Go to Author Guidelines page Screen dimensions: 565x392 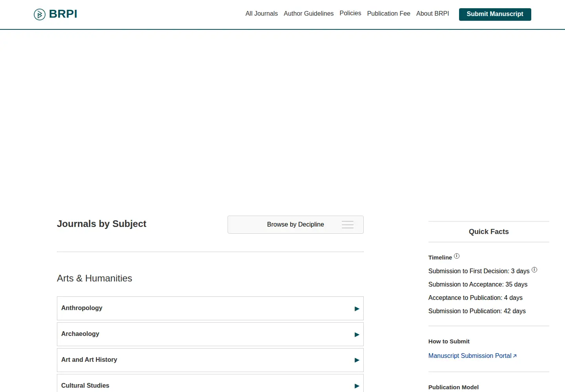[309, 14]
